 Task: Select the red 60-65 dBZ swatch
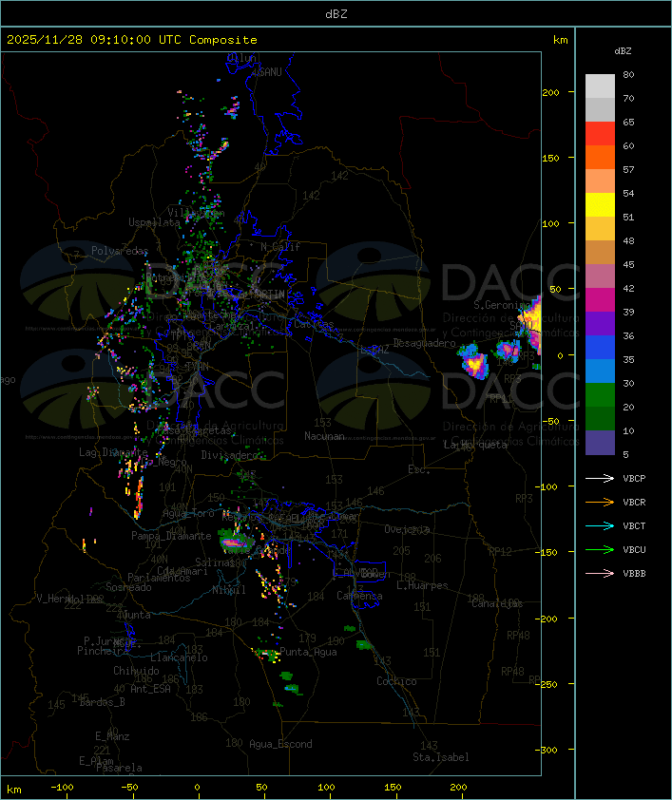(600, 134)
